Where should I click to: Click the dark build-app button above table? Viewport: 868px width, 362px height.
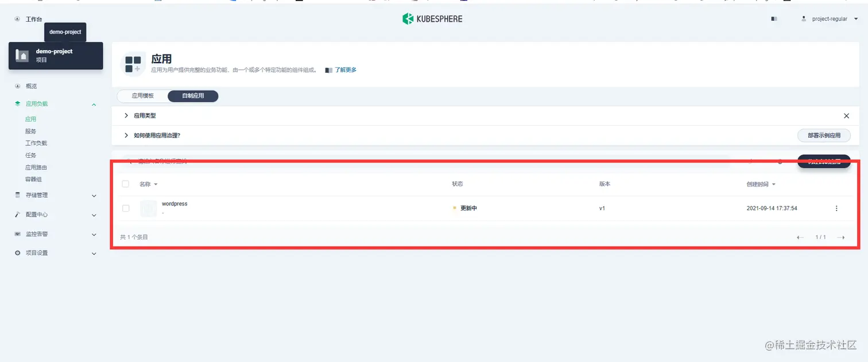(x=824, y=161)
